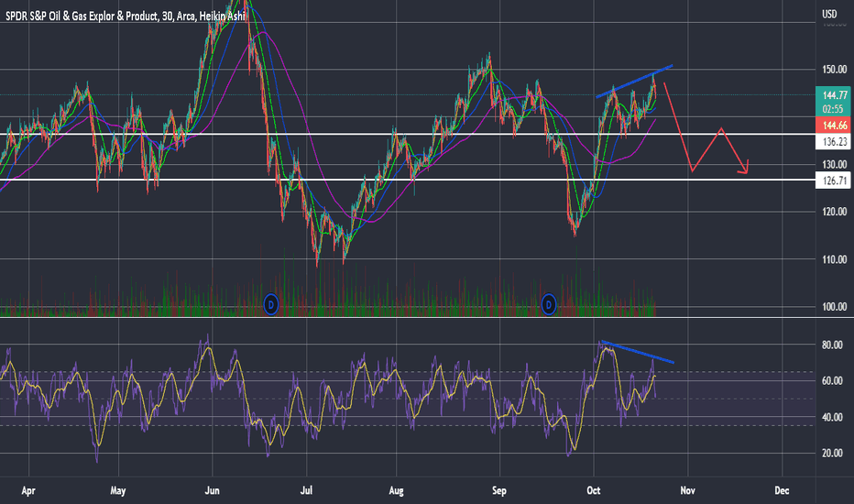Click the 120.00 price axis label
854x504 pixels.
click(x=835, y=212)
